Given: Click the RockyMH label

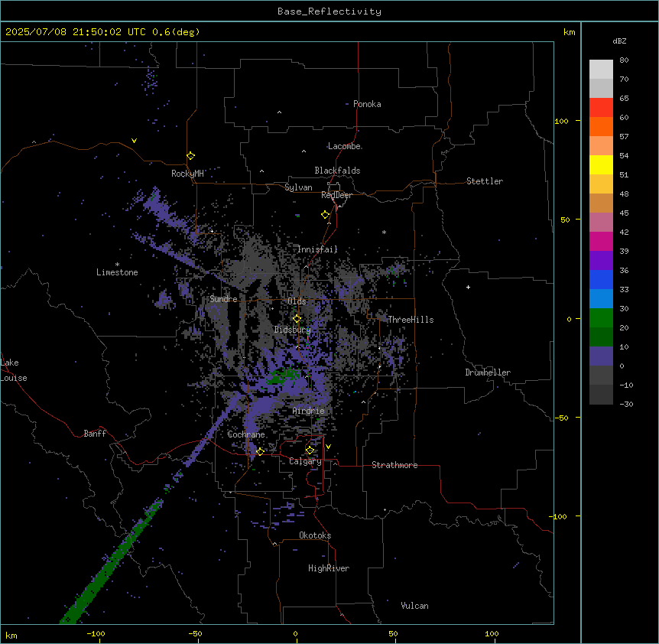Looking at the screenshot, I should point(187,174).
